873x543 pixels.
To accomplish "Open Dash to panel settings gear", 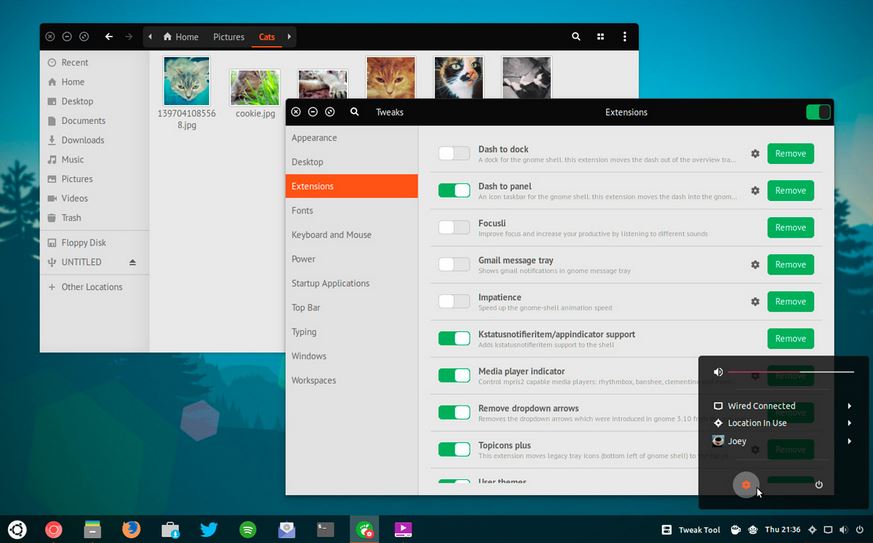I will 755,190.
